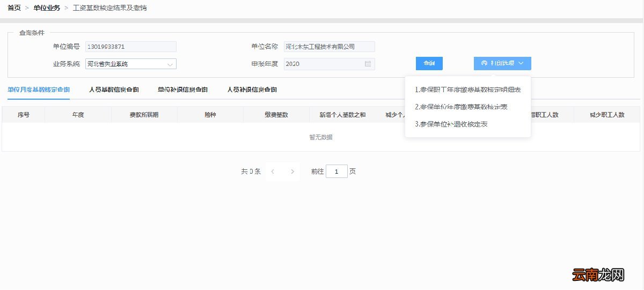
Task: Switch to 单位补退信息查询 tab
Action: pos(183,90)
